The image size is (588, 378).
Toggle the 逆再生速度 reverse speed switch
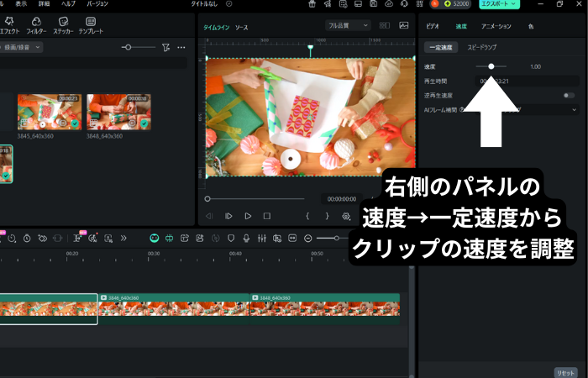[x=569, y=95]
